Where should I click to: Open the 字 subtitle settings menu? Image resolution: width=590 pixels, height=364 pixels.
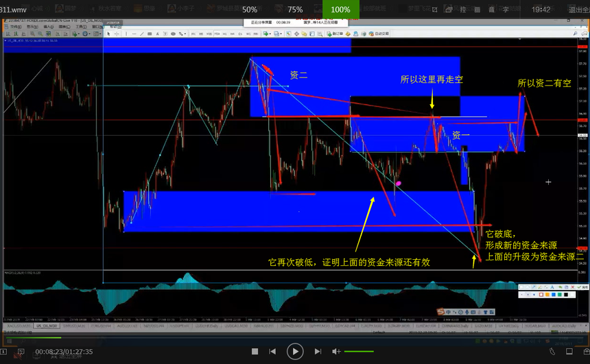506,10
